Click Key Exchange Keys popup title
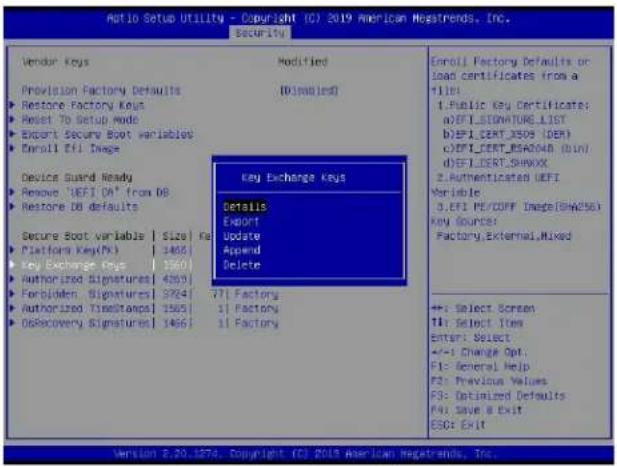This screenshot has height=467, width=617. click(294, 178)
